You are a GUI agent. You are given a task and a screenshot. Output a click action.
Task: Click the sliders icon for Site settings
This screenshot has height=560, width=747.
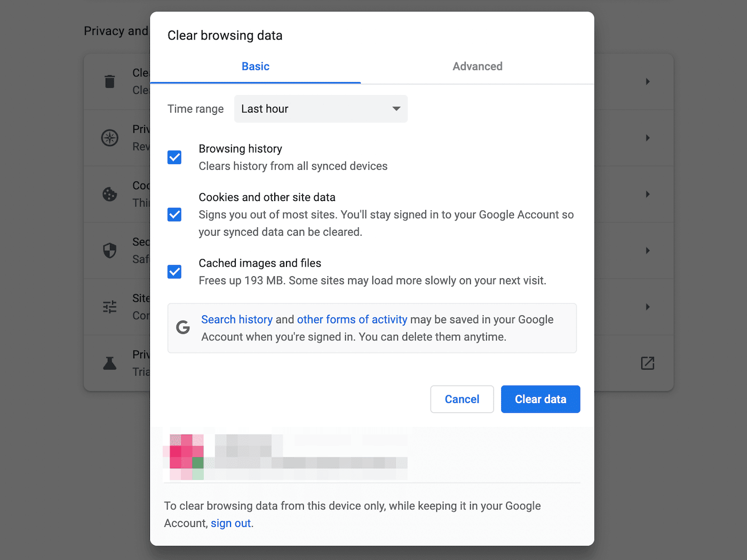click(x=109, y=307)
